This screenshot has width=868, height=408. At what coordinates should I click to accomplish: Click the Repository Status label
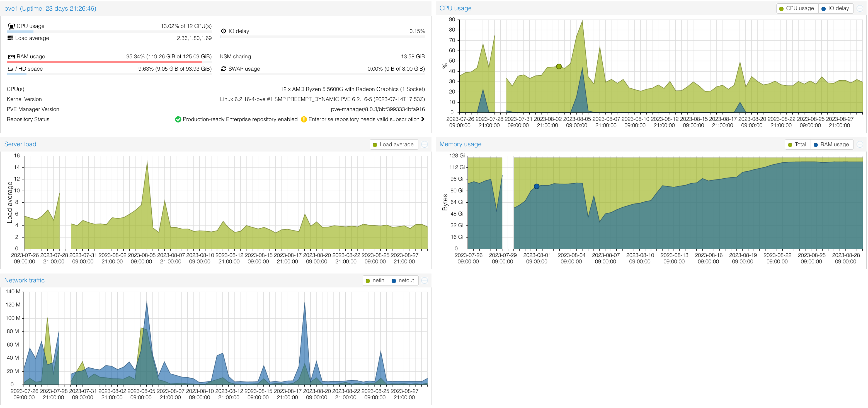coord(28,119)
